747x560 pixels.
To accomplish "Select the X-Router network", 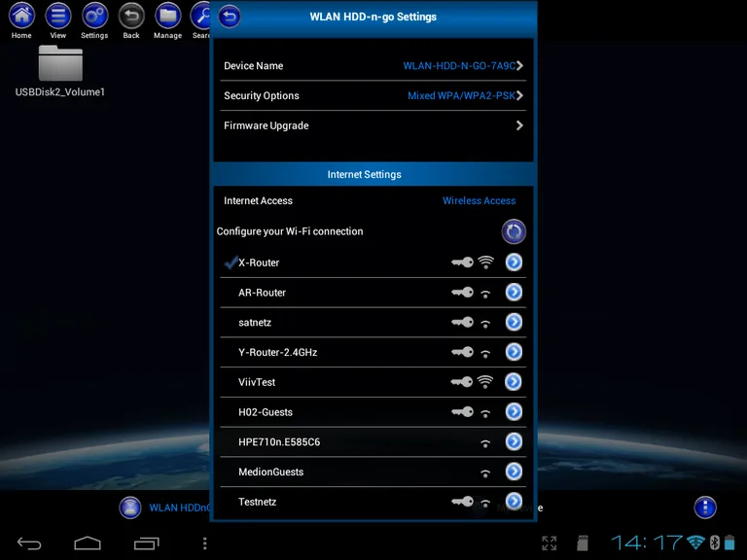I will (x=373, y=262).
